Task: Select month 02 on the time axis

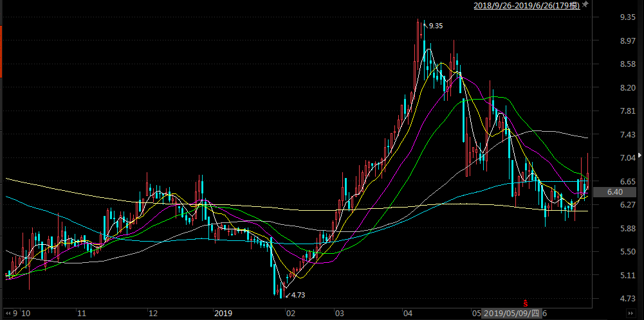Action: click(x=290, y=314)
